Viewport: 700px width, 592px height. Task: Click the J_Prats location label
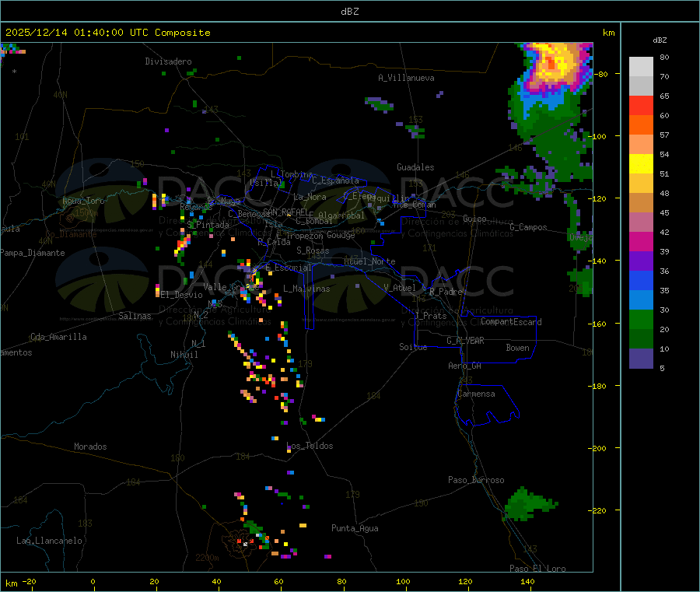pyautogui.click(x=431, y=316)
